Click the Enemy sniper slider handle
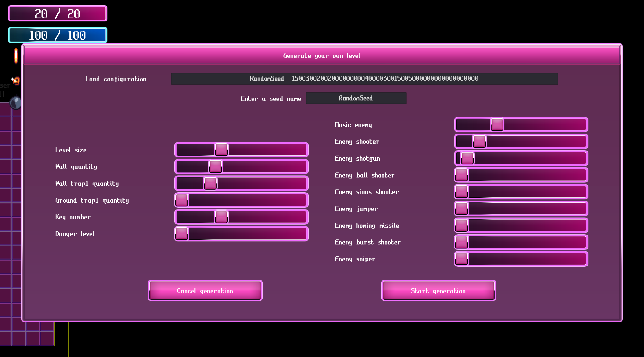 coord(461,259)
